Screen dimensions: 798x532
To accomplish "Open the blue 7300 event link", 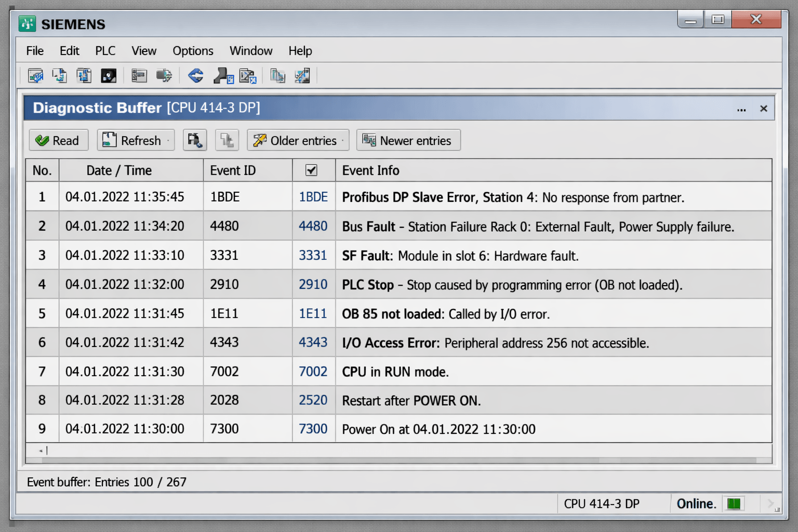I will click(313, 429).
